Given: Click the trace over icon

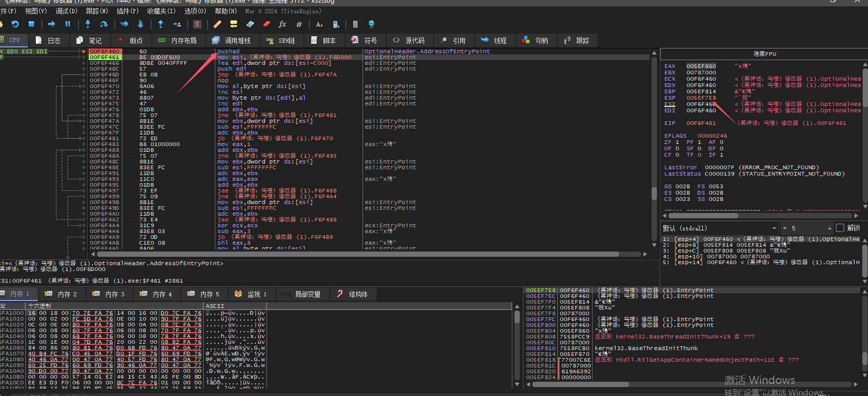Looking at the screenshot, I should point(140,24).
